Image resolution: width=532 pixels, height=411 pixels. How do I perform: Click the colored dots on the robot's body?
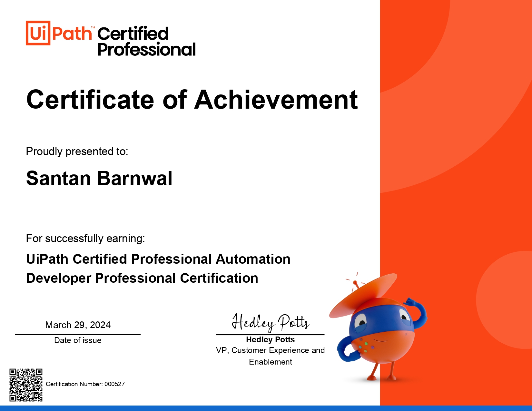coord(365,347)
